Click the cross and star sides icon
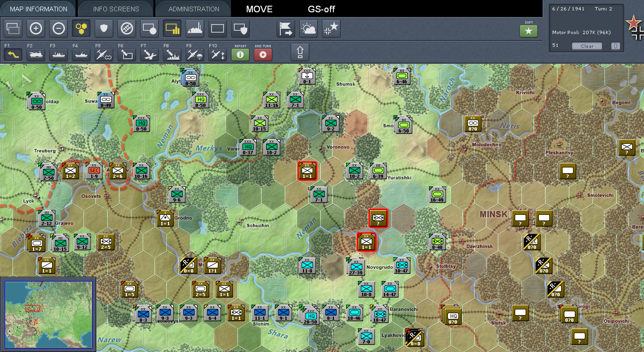 tap(331, 29)
